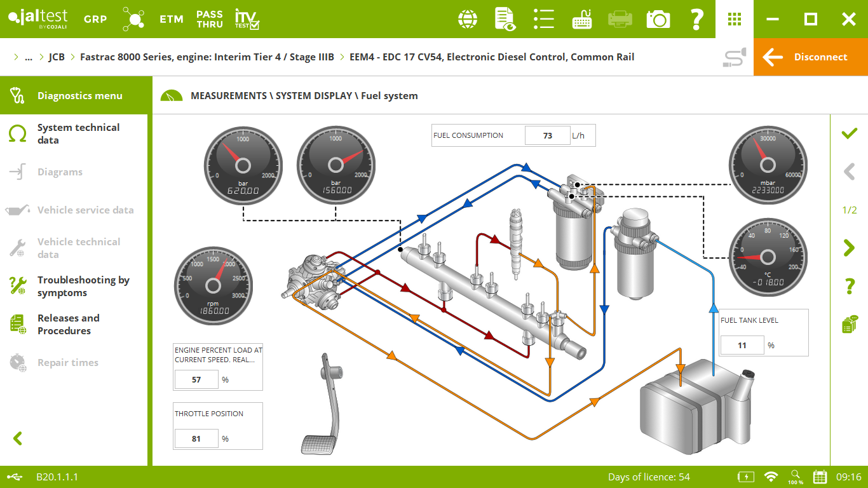Open the on-screen keyboard icon
Image resolution: width=868 pixels, height=488 pixels.
click(582, 19)
